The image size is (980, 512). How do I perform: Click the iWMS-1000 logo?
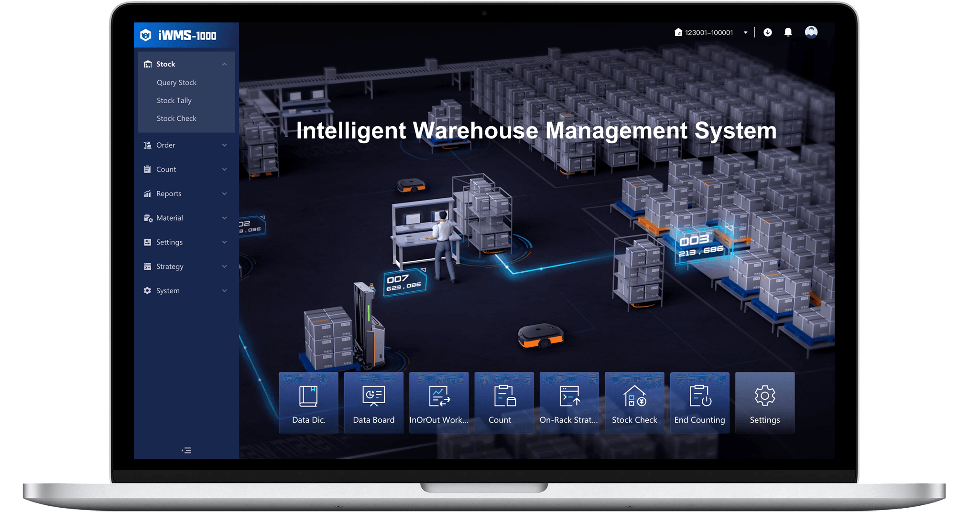pyautogui.click(x=178, y=35)
